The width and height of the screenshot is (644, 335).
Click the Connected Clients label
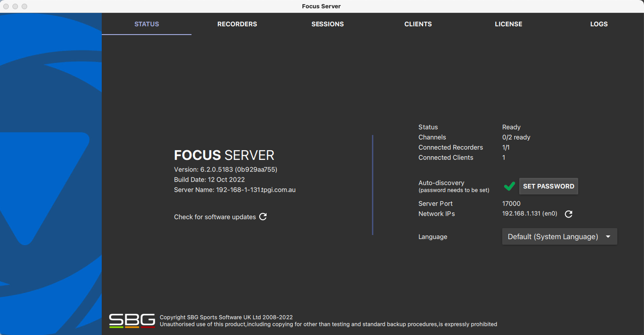tap(446, 158)
